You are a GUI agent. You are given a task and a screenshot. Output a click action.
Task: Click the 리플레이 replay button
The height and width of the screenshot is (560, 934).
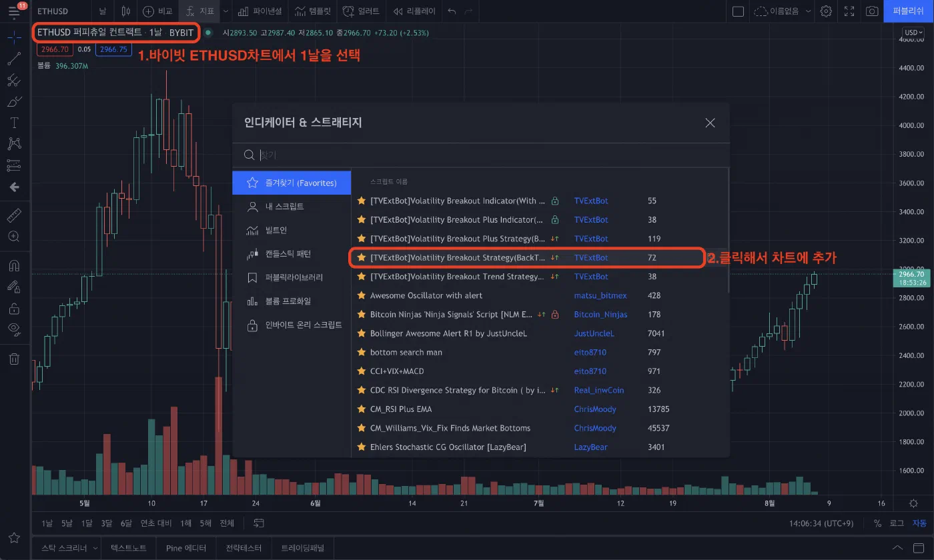click(415, 11)
